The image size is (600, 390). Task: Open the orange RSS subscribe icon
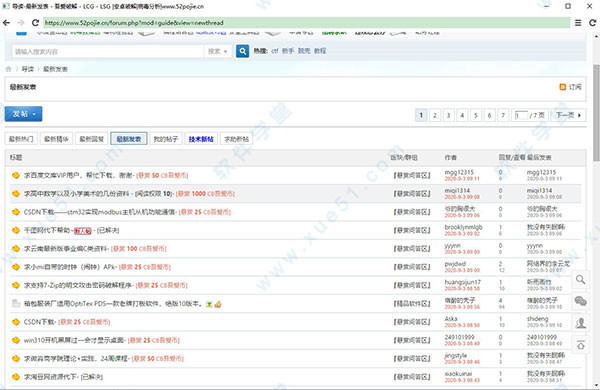coord(562,87)
